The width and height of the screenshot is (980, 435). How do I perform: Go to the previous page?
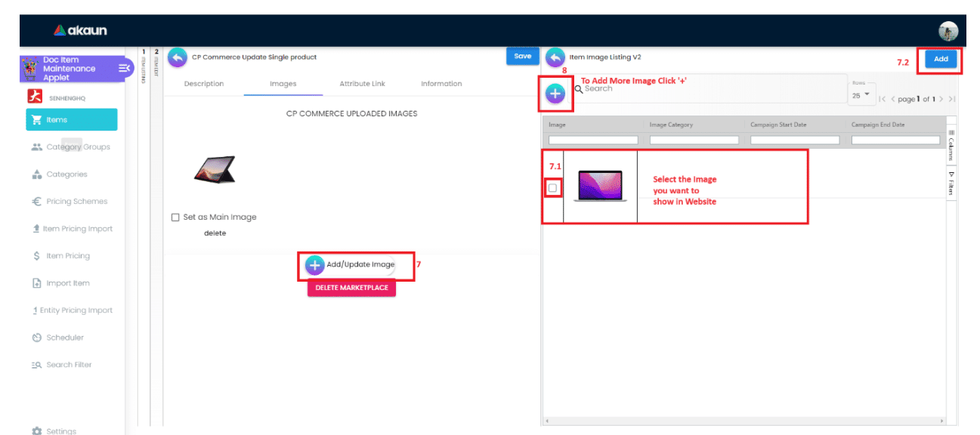pyautogui.click(x=893, y=100)
